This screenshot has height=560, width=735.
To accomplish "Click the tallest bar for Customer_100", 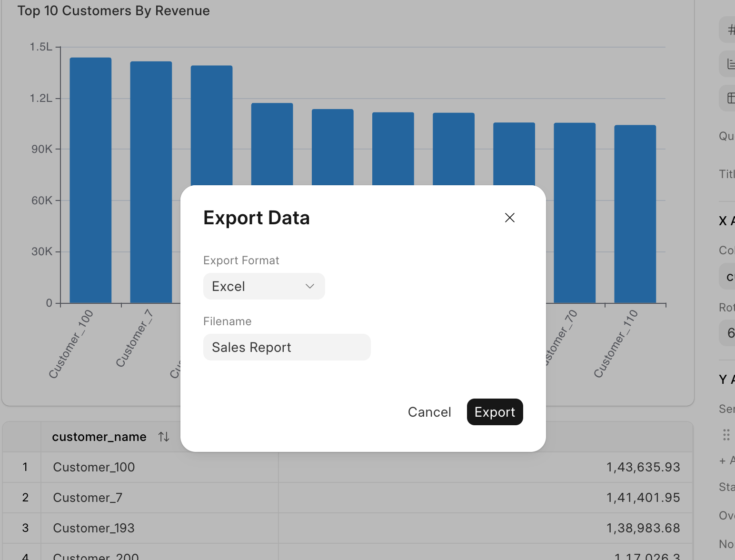I will [x=90, y=180].
